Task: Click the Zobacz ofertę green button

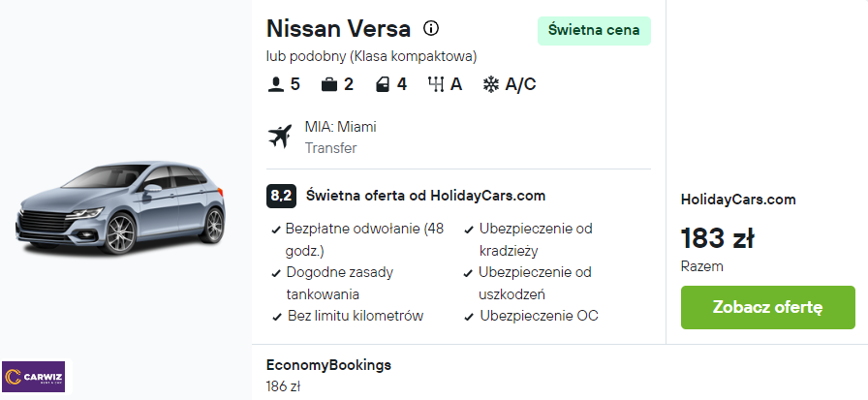Action: click(768, 308)
